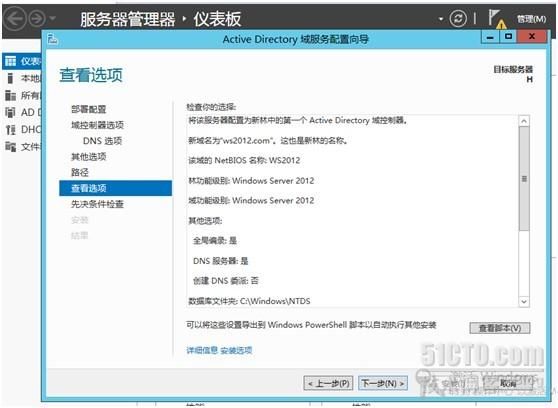Screen dimensions: 558x408
Task: Select the DHCP sidebar icon
Action: (x=10, y=130)
